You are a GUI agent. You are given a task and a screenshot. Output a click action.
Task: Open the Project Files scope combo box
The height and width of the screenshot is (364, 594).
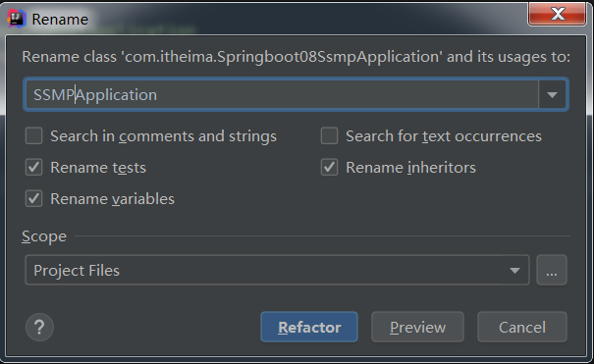(277, 270)
